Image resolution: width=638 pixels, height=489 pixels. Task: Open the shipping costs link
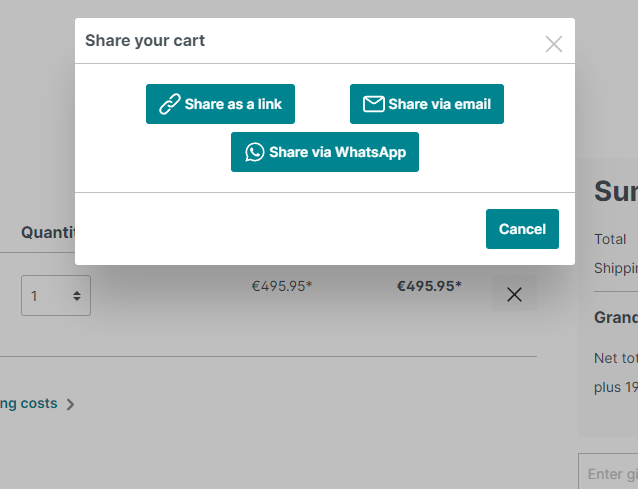click(28, 404)
